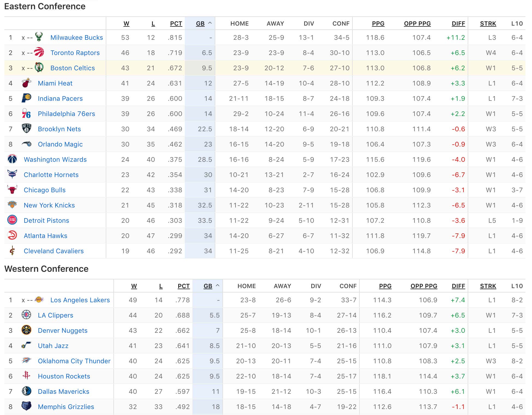Sort Western Conference by OPP PPG column

tap(424, 286)
